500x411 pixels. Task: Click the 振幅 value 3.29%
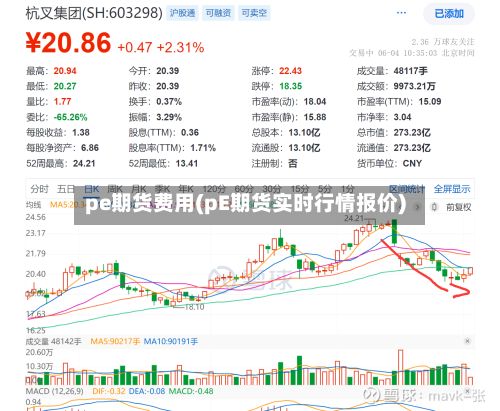click(x=169, y=117)
